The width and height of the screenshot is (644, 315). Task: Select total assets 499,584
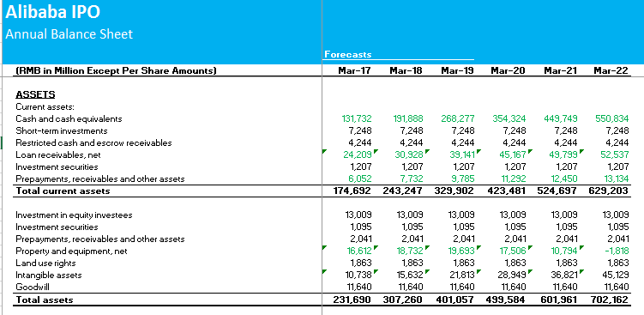click(x=506, y=300)
